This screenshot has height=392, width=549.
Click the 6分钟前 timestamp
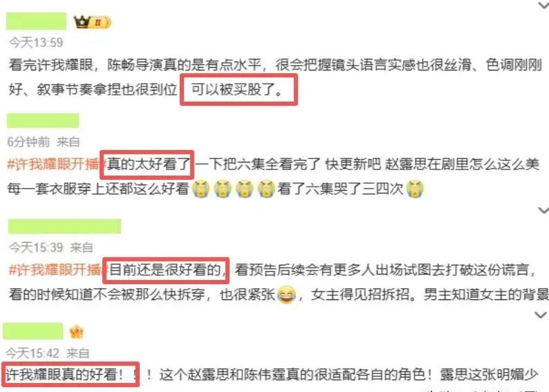[29, 142]
